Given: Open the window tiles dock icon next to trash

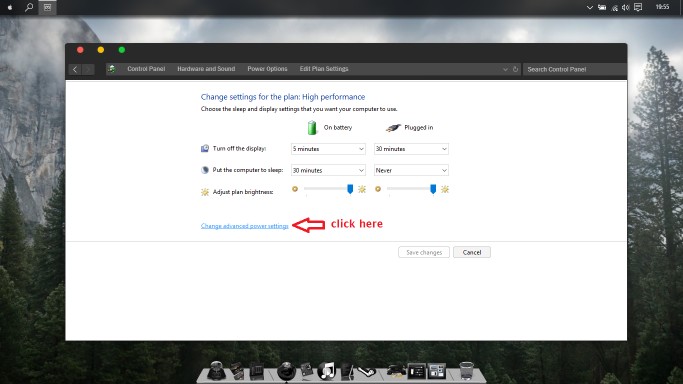Looking at the screenshot, I should coord(436,371).
